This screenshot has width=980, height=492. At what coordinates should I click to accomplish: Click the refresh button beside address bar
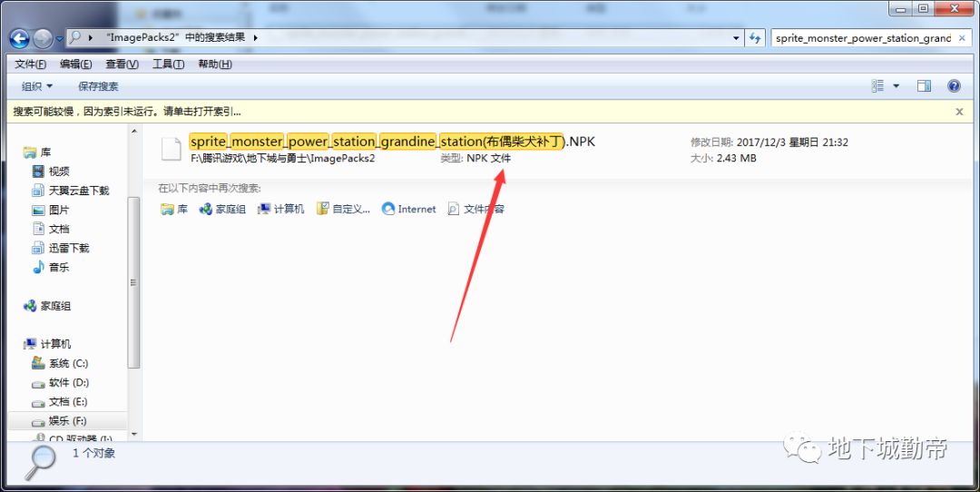[755, 38]
